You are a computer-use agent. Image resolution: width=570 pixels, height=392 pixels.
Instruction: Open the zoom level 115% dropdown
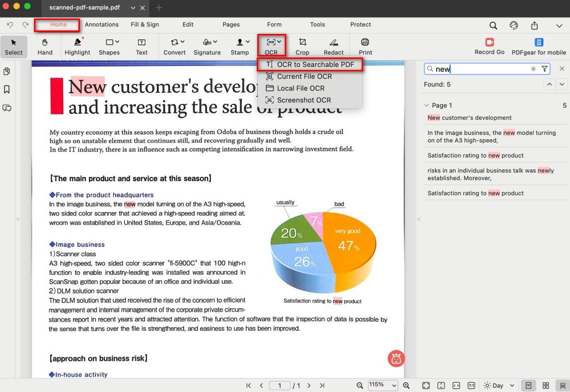(383, 385)
